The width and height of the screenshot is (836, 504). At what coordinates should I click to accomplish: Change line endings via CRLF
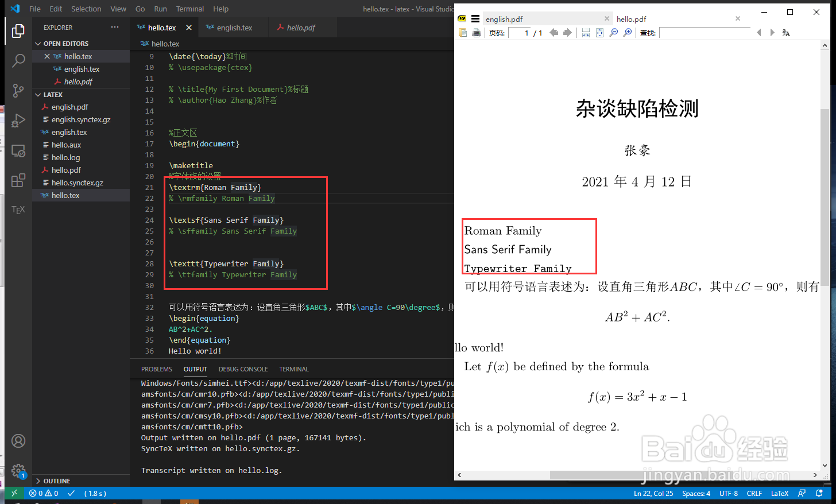click(x=754, y=493)
